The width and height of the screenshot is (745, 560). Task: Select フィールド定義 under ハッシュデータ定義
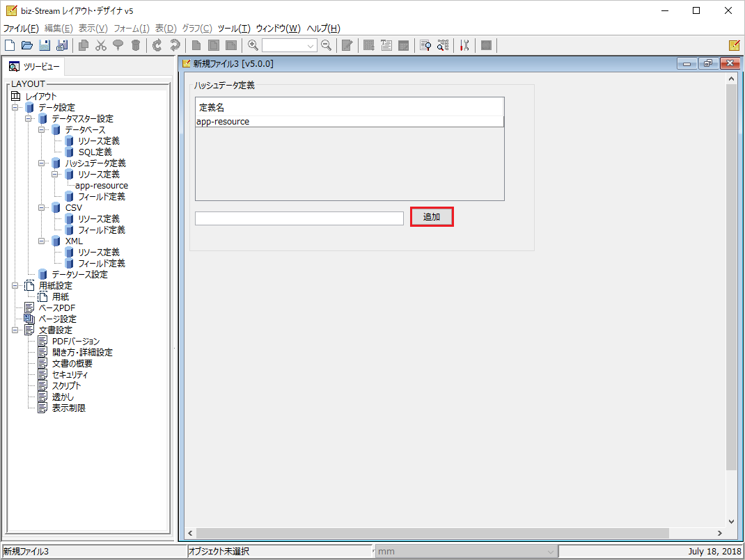pyautogui.click(x=101, y=196)
